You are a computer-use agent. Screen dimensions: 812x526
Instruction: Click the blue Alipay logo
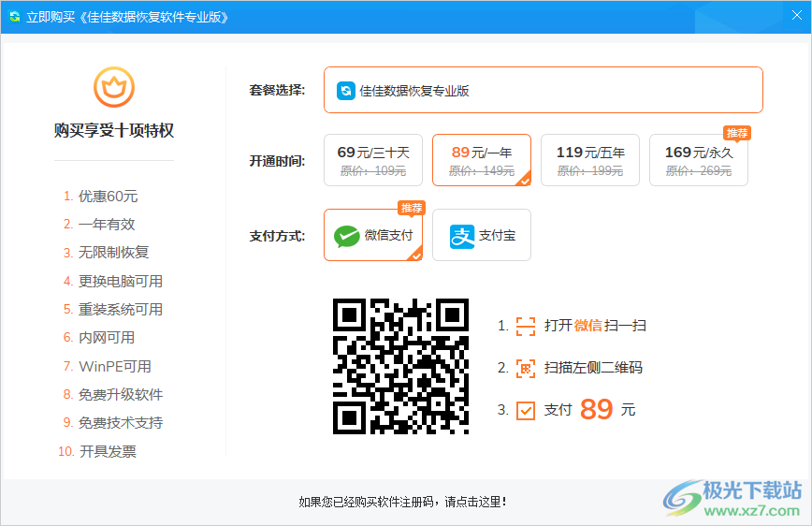pyautogui.click(x=462, y=236)
